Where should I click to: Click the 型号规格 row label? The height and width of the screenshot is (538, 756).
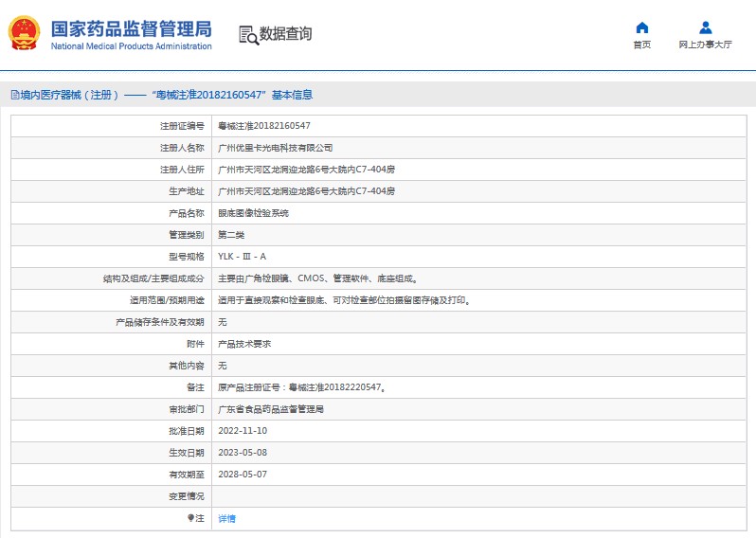187,257
